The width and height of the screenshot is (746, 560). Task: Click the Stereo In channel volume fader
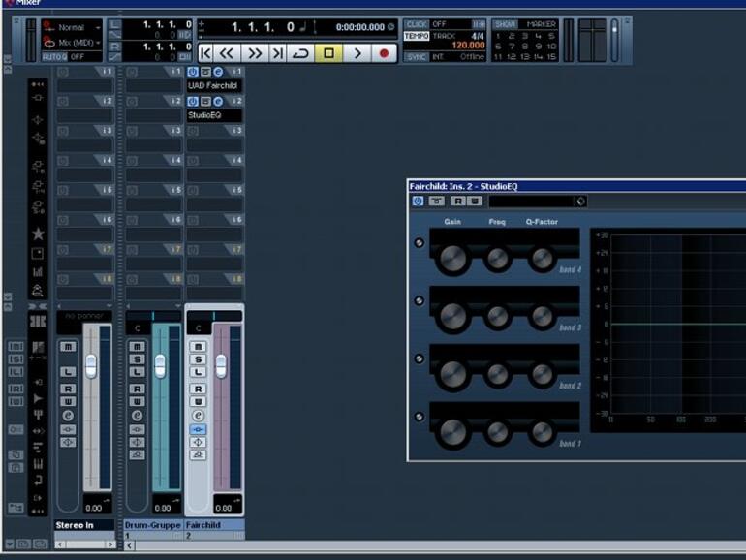tap(91, 365)
